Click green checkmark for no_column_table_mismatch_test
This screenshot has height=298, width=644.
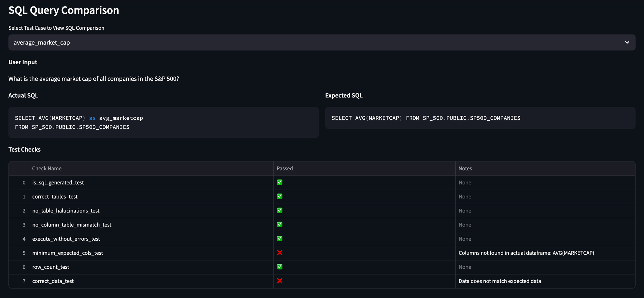tap(279, 225)
